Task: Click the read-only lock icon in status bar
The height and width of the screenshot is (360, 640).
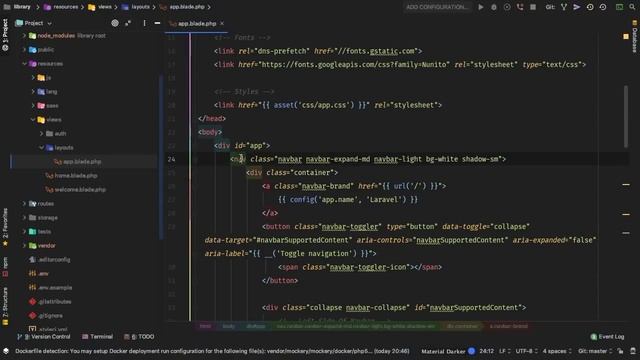Action: [620, 351]
